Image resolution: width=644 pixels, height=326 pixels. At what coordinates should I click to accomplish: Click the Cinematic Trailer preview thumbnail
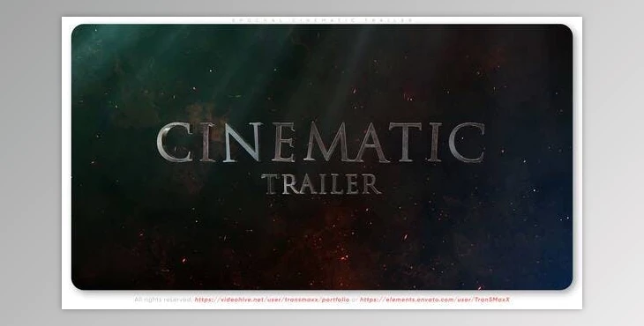point(322,157)
